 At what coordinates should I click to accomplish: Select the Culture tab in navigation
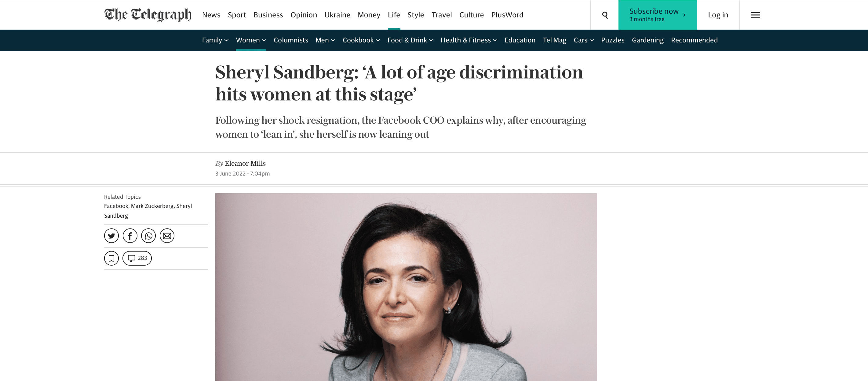(x=471, y=15)
